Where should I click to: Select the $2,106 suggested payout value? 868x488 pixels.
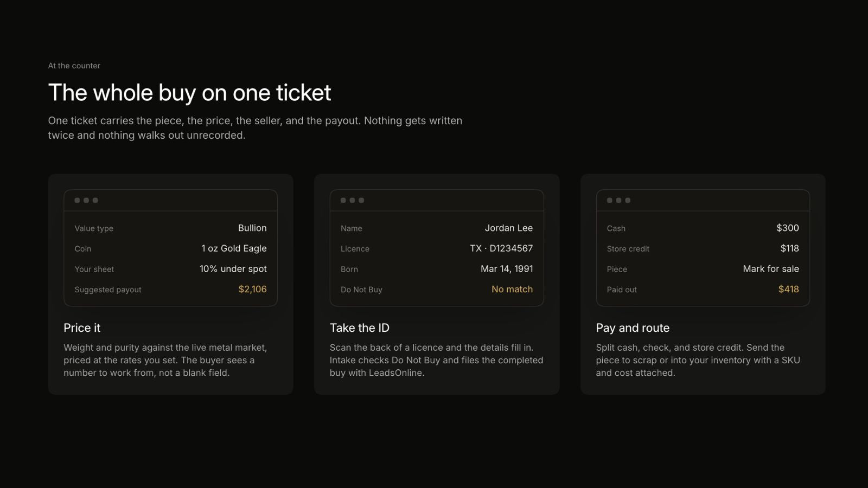(252, 289)
